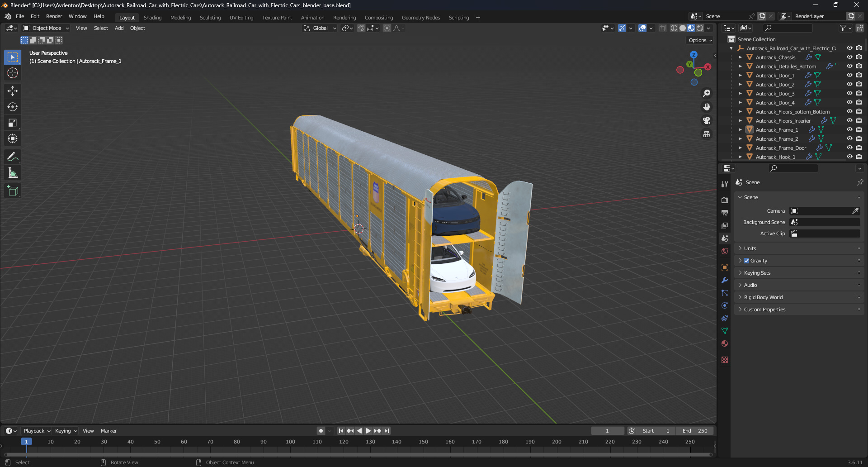This screenshot has height=467, width=868.
Task: Toggle snapping magnet icon
Action: pyautogui.click(x=361, y=28)
